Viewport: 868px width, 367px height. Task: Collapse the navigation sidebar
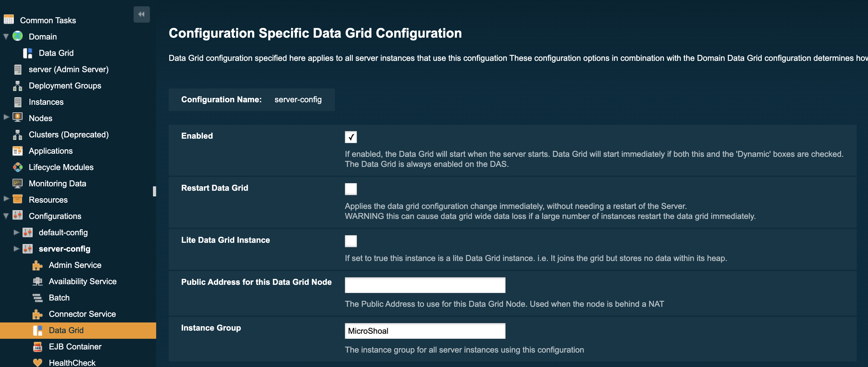[x=141, y=14]
